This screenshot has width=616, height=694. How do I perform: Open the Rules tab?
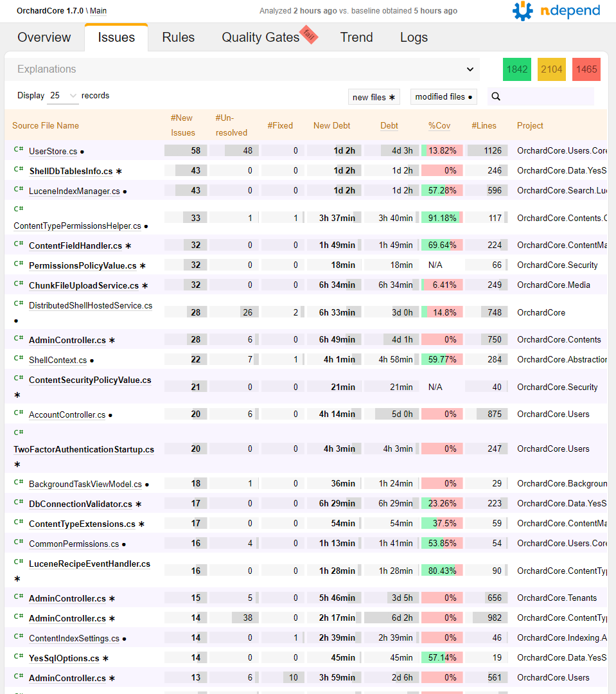[x=178, y=37]
